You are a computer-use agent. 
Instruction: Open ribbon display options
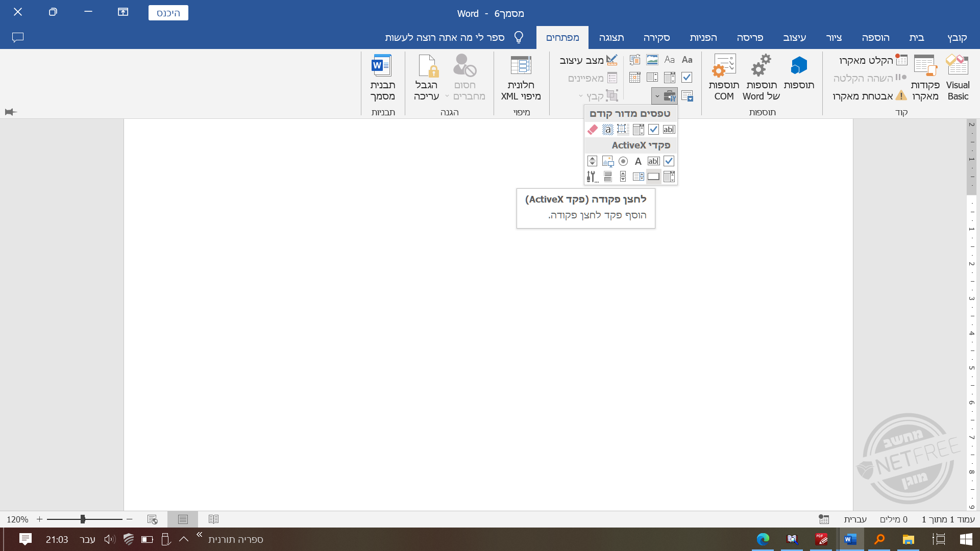click(123, 12)
